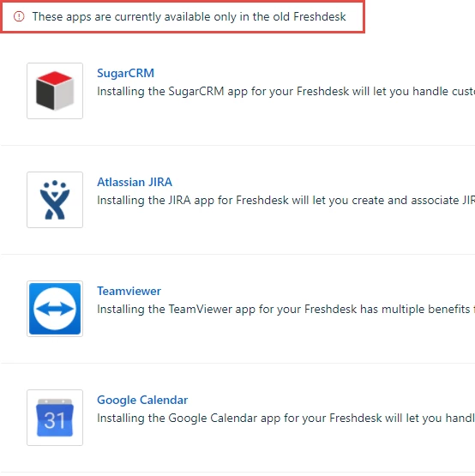Click the Google Calendar 31 icon

(55, 418)
